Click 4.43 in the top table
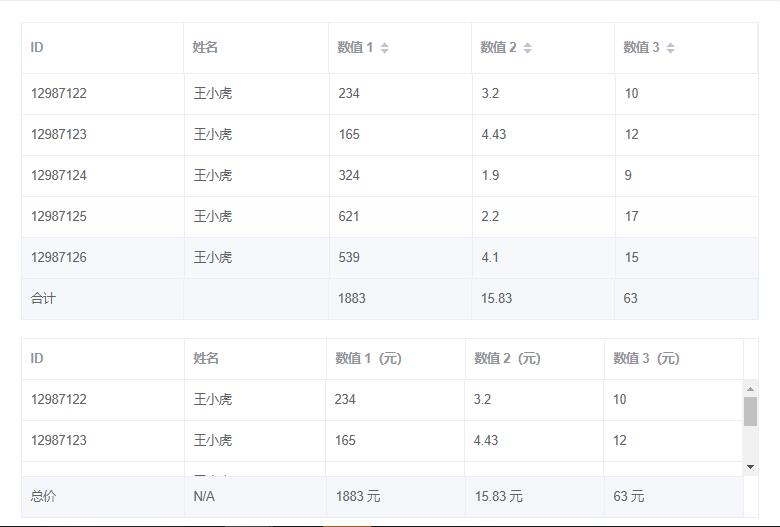780x527 pixels. click(x=494, y=134)
